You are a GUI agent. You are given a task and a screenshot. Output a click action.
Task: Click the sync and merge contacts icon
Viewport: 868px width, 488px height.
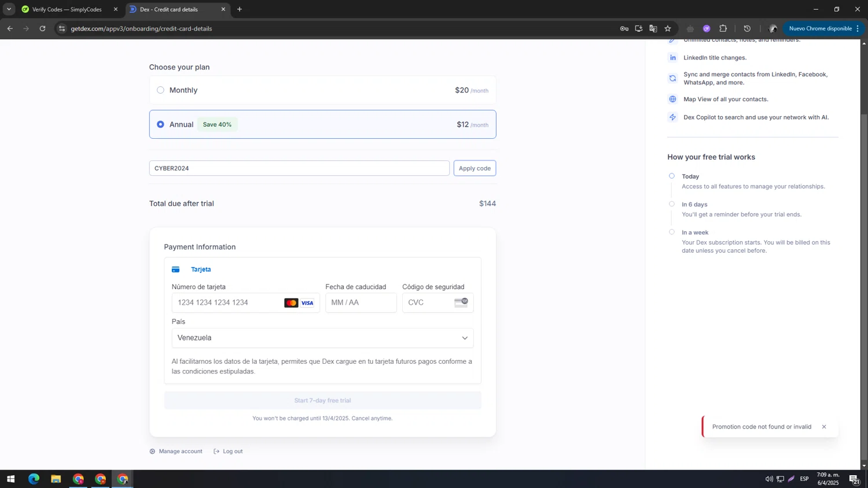tap(672, 78)
